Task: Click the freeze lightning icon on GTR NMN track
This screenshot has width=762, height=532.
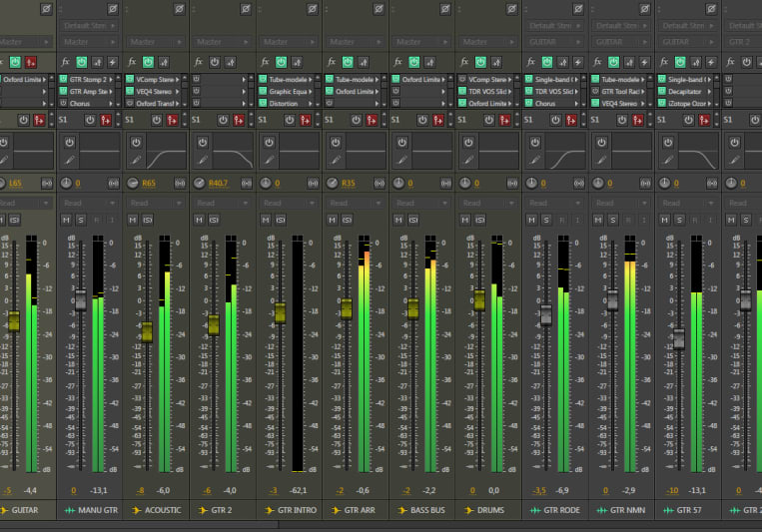Action: [x=645, y=62]
